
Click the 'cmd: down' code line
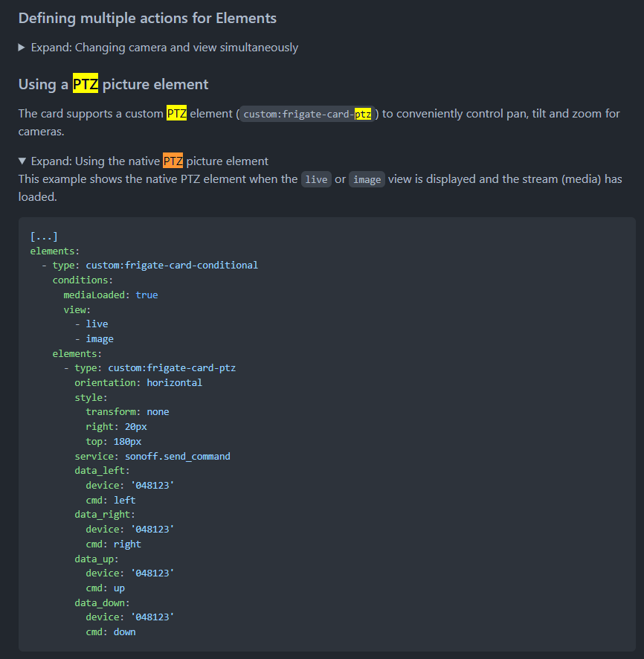[x=111, y=632]
